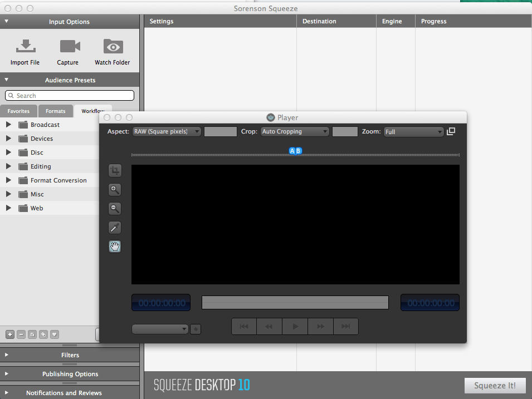Collapse the Audience Presets section
Screen dimensions: 532x399
coord(7,80)
